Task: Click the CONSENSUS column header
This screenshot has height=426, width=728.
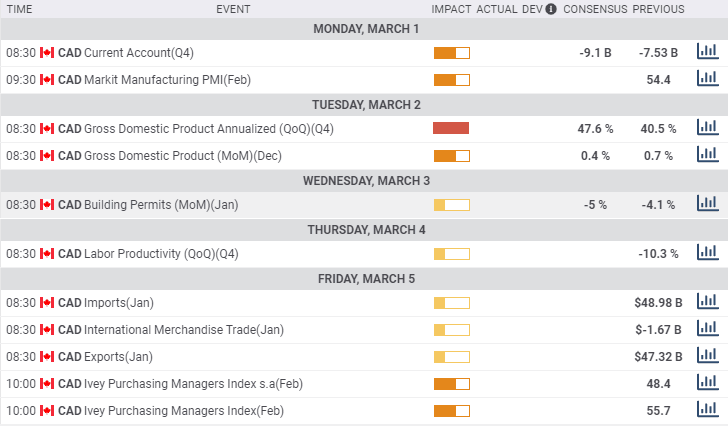Action: tap(595, 9)
